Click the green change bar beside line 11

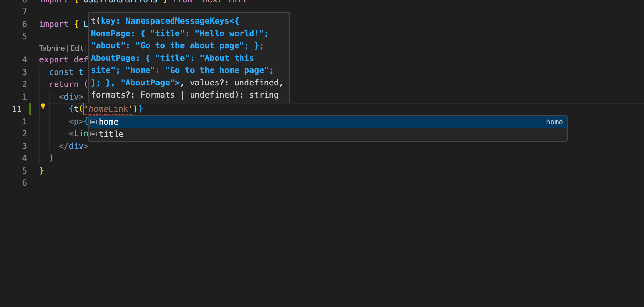(x=30, y=109)
